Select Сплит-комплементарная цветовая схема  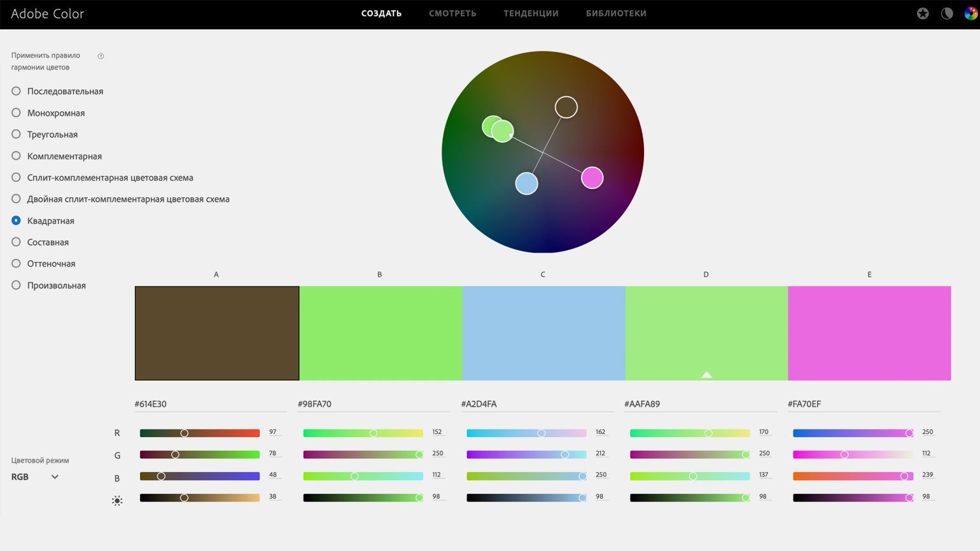click(102, 178)
